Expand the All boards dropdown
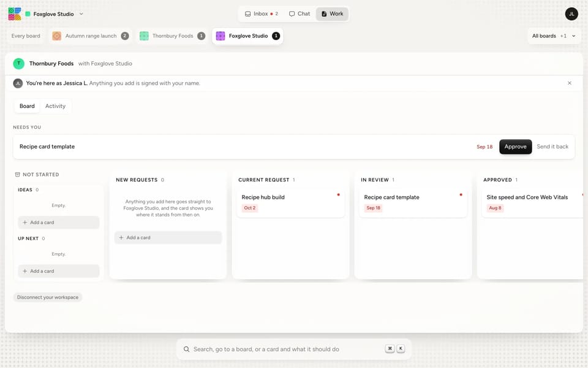The width and height of the screenshot is (588, 368). tap(554, 36)
